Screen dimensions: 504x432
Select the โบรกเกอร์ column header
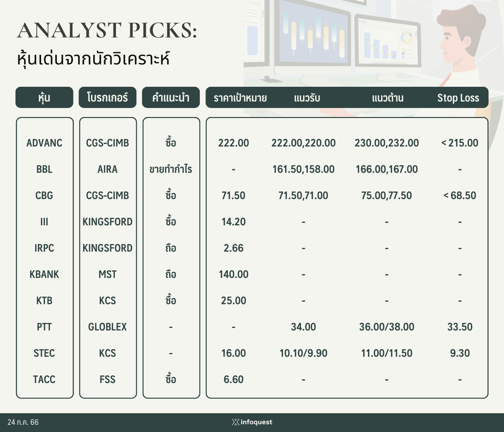108,97
